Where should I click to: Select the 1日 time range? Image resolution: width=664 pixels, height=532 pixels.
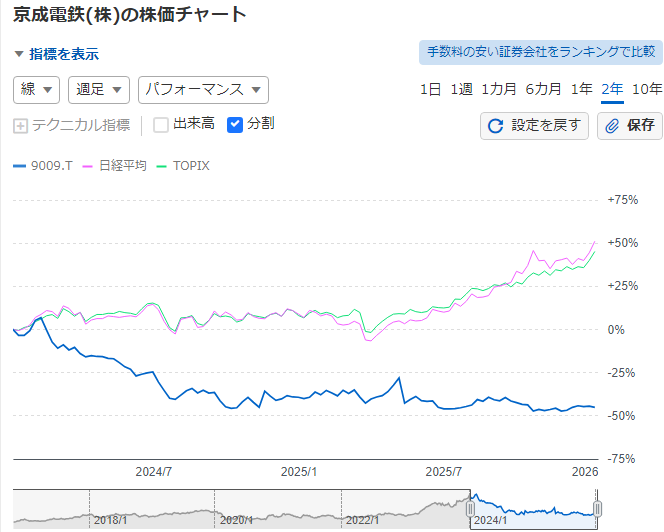click(430, 89)
